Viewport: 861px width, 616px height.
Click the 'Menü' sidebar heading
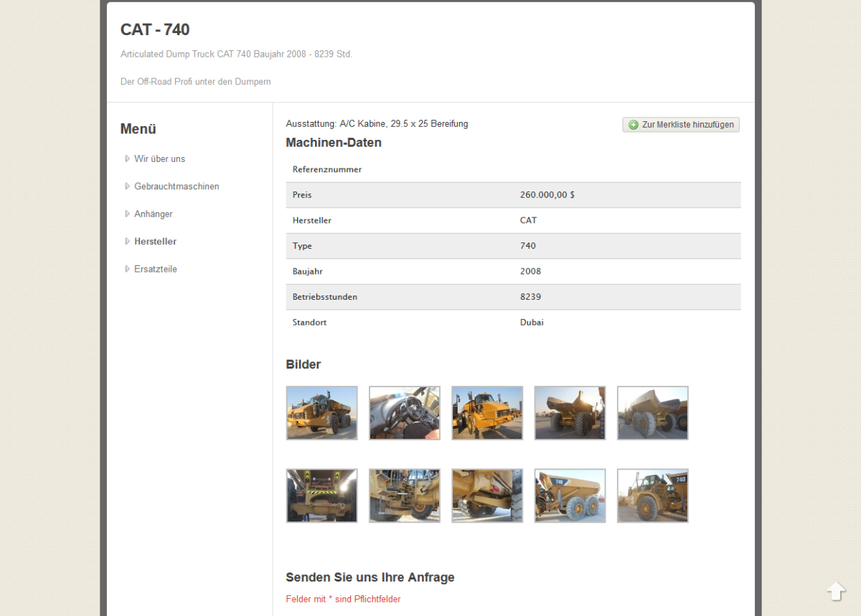[x=138, y=129]
